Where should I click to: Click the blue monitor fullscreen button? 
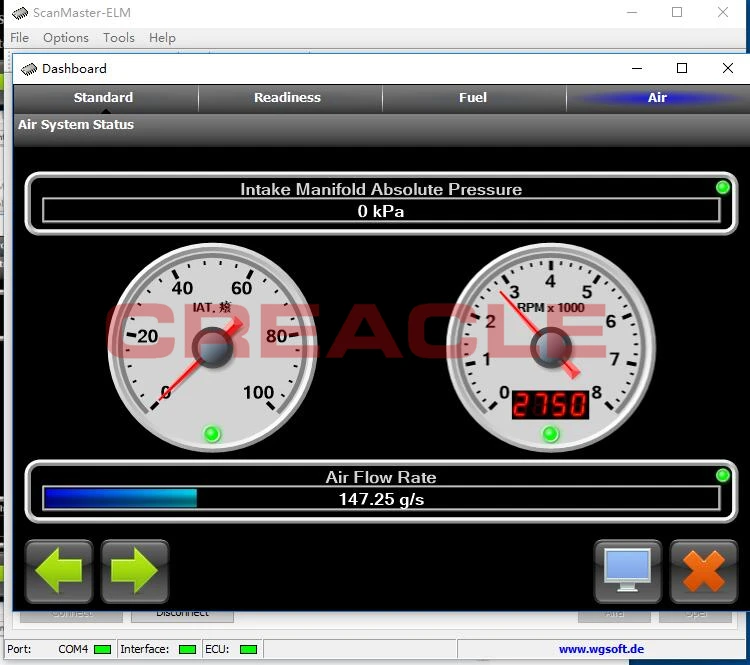[x=628, y=571]
